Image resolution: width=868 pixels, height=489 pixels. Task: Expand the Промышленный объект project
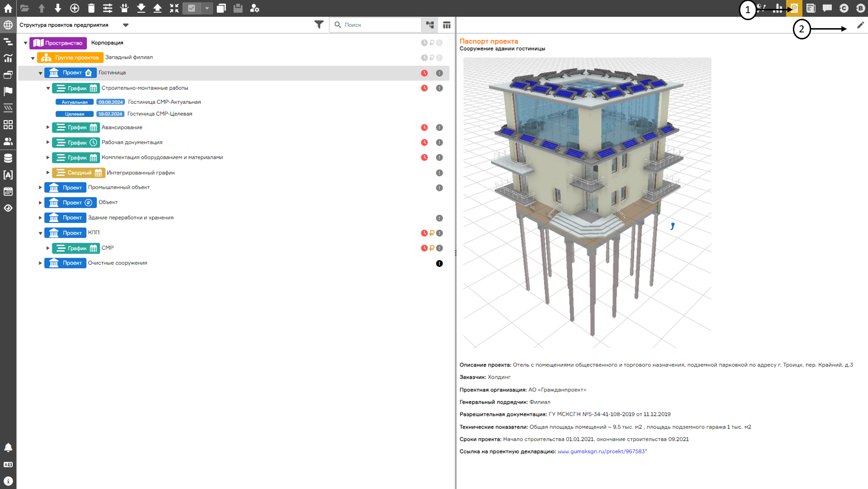pos(40,188)
